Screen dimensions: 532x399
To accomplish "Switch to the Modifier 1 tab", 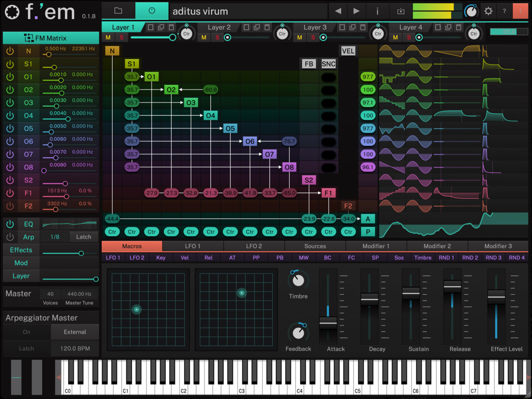I will pyautogui.click(x=376, y=246).
